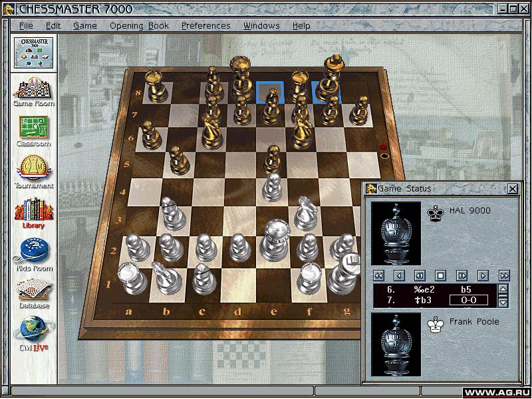
Task: Select the highlighted 0-0 move in list
Action: [x=469, y=300]
